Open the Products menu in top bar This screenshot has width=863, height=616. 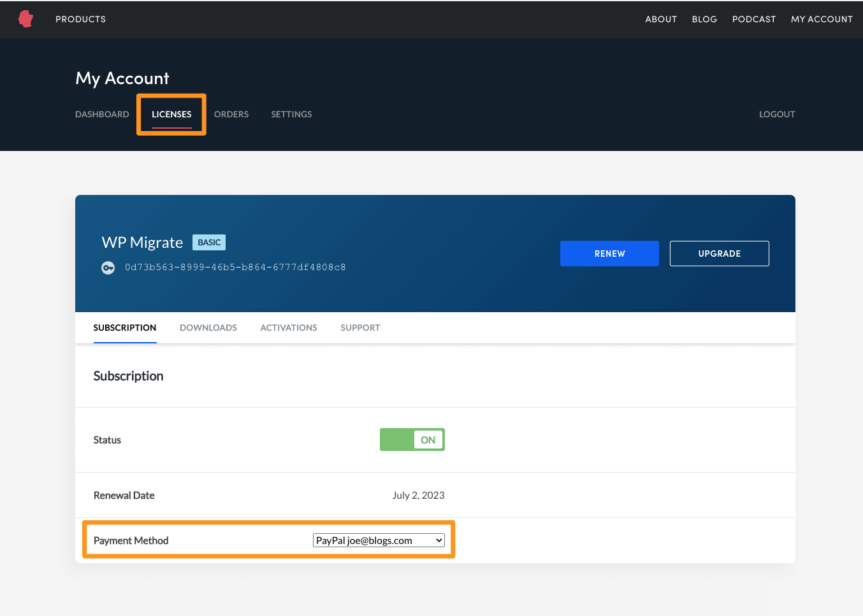point(80,19)
